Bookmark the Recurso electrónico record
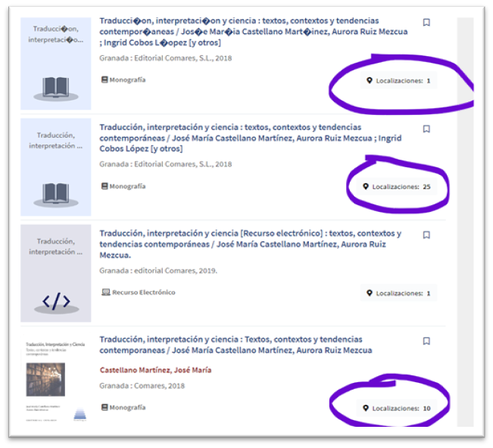The image size is (493, 448). 426,235
